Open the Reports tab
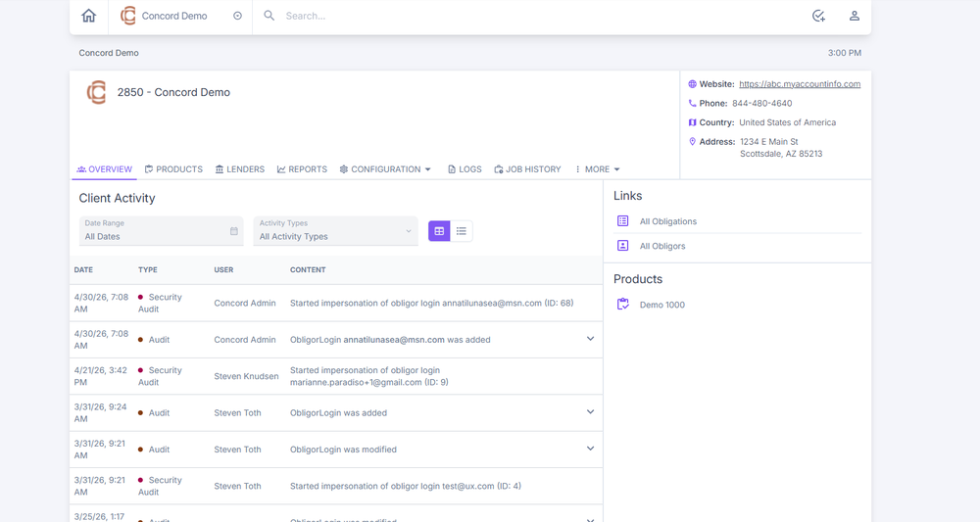980x522 pixels. pos(302,169)
